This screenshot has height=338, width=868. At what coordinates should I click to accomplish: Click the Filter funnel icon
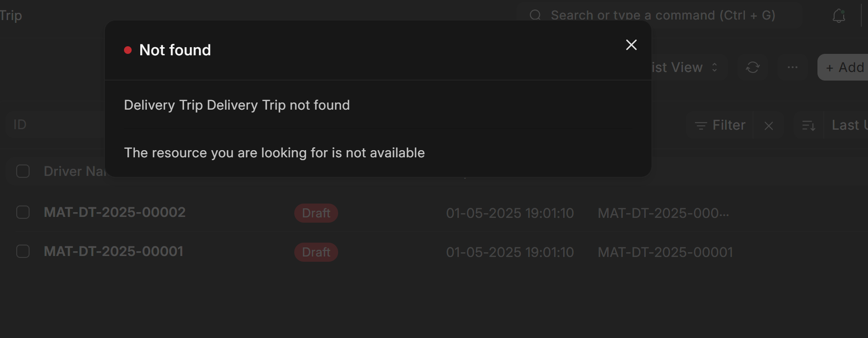pyautogui.click(x=701, y=126)
